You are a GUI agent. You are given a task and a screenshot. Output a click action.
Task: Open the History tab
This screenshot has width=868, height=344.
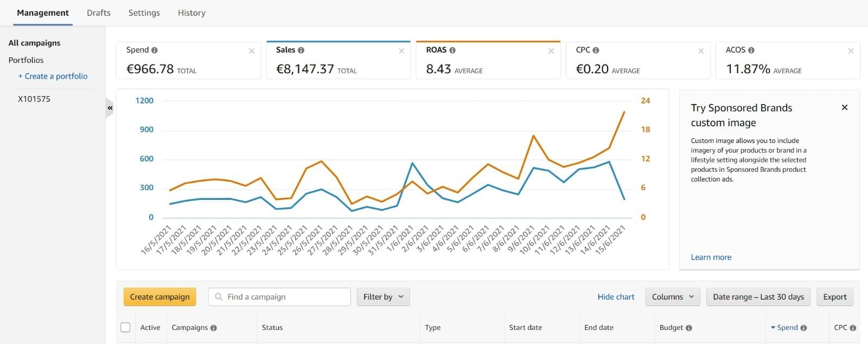(x=192, y=13)
